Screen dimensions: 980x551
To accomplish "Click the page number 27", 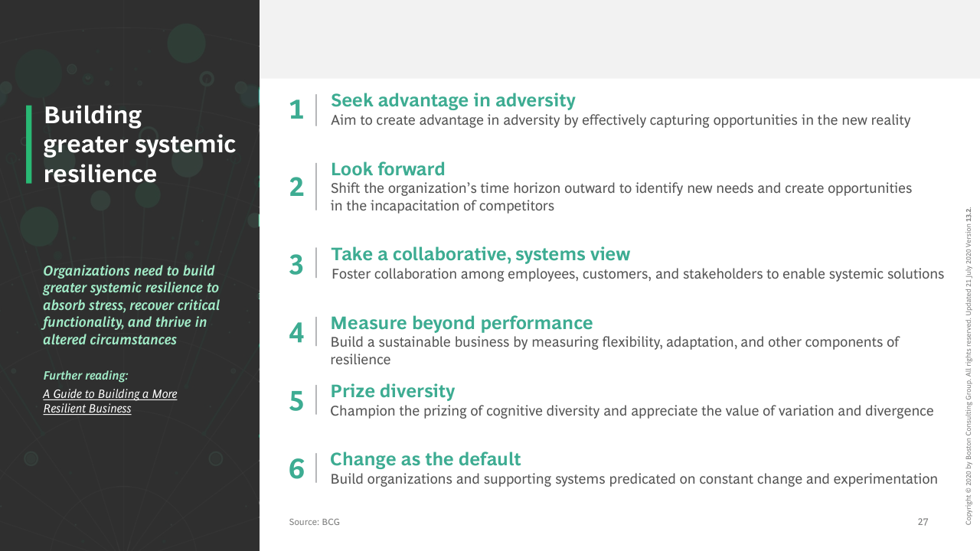I will [x=923, y=522].
